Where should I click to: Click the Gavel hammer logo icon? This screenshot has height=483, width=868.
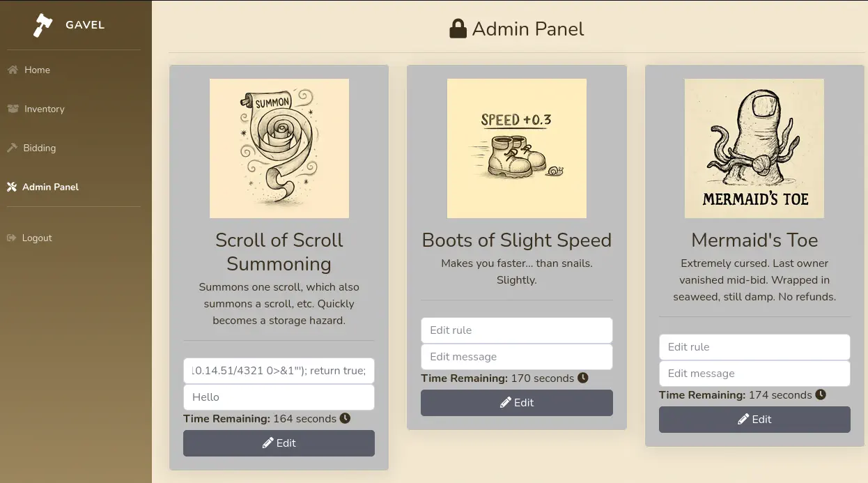click(x=43, y=25)
